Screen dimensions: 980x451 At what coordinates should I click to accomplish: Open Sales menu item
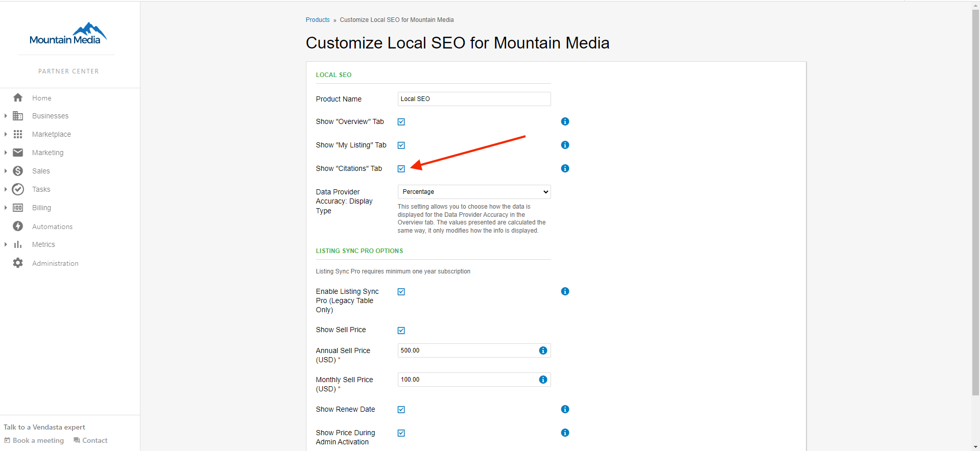(41, 171)
